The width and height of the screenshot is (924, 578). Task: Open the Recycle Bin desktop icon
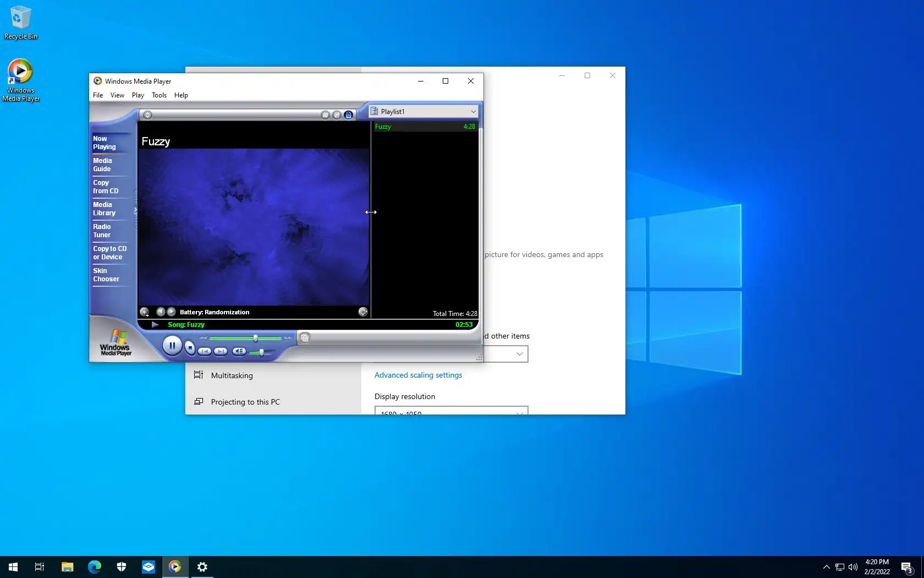tap(21, 23)
